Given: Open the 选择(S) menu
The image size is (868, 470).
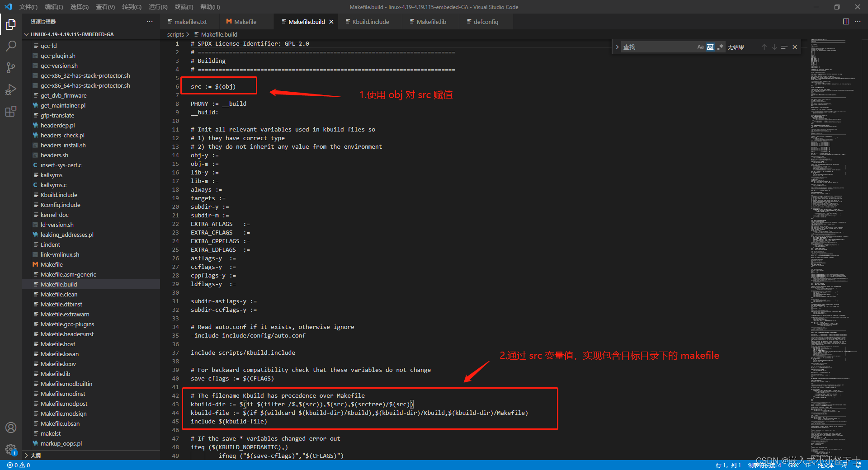Looking at the screenshot, I should click(80, 7).
